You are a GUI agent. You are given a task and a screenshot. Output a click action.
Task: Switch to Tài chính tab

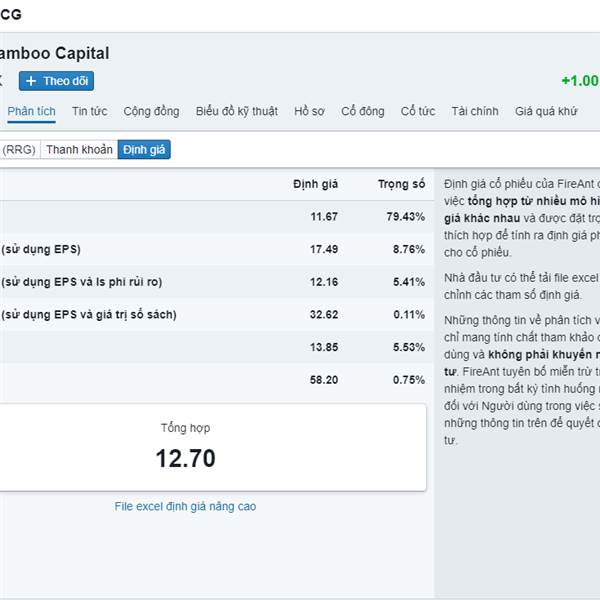[x=474, y=111]
